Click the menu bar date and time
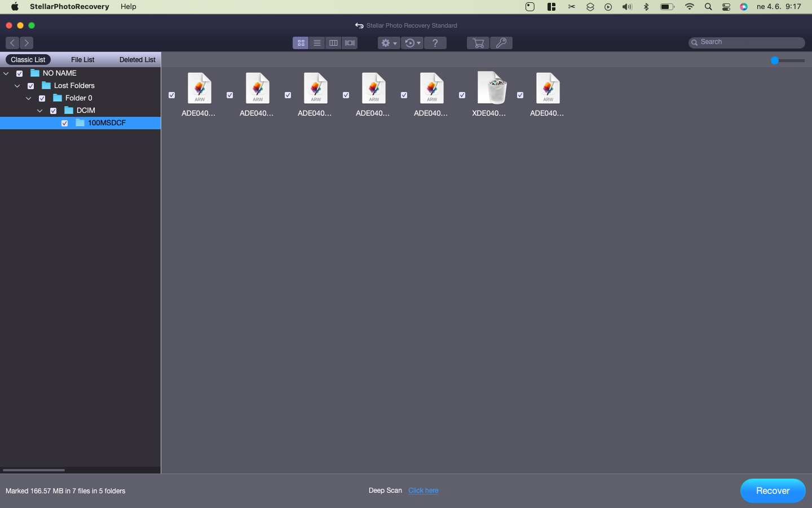The image size is (812, 508). click(779, 7)
